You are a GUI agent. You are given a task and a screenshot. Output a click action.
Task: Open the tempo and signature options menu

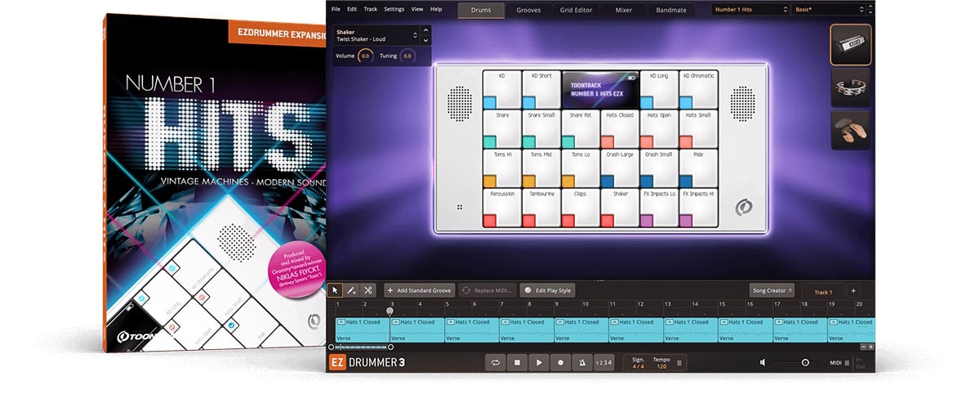(679, 362)
